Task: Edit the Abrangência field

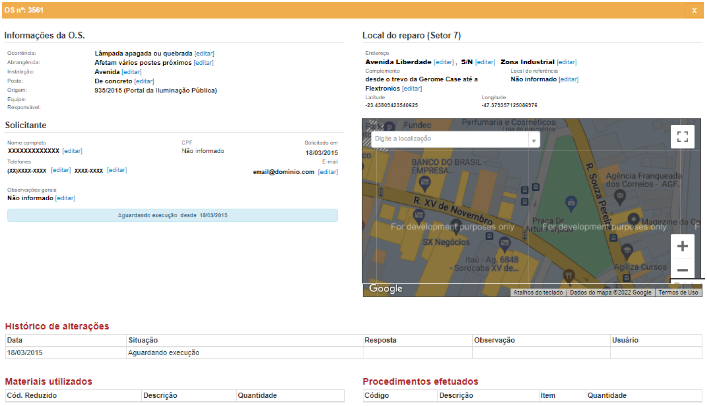Action: click(203, 63)
